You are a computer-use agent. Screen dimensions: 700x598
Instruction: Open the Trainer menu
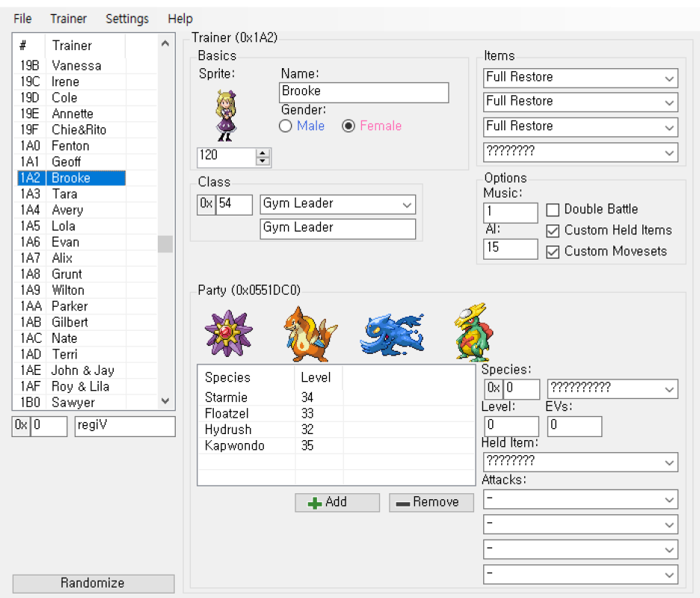tap(68, 19)
